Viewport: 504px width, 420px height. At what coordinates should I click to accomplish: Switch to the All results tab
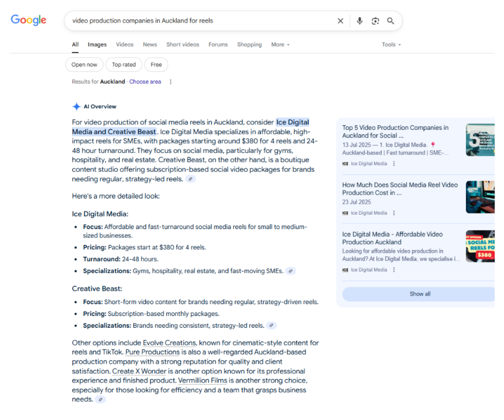(x=75, y=44)
